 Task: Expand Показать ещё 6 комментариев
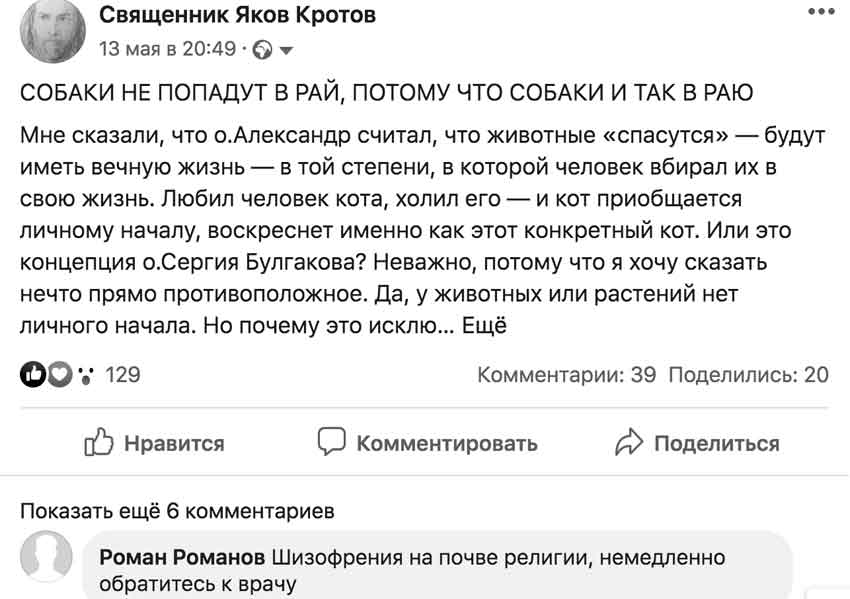[x=177, y=511]
